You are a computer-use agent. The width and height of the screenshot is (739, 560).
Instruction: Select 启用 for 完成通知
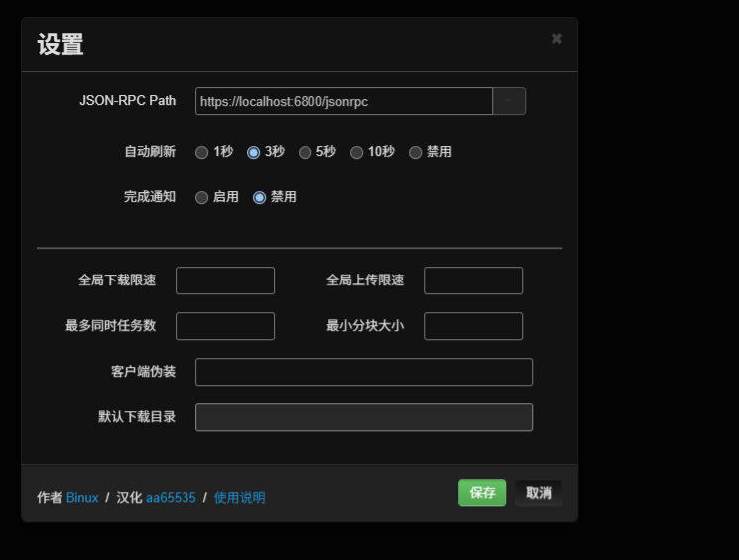201,198
